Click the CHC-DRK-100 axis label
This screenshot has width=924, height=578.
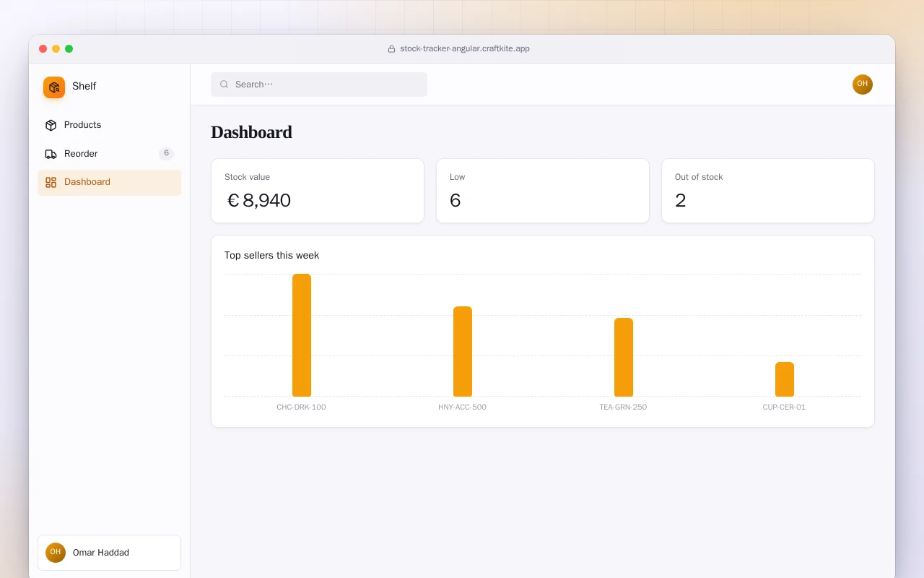[301, 407]
